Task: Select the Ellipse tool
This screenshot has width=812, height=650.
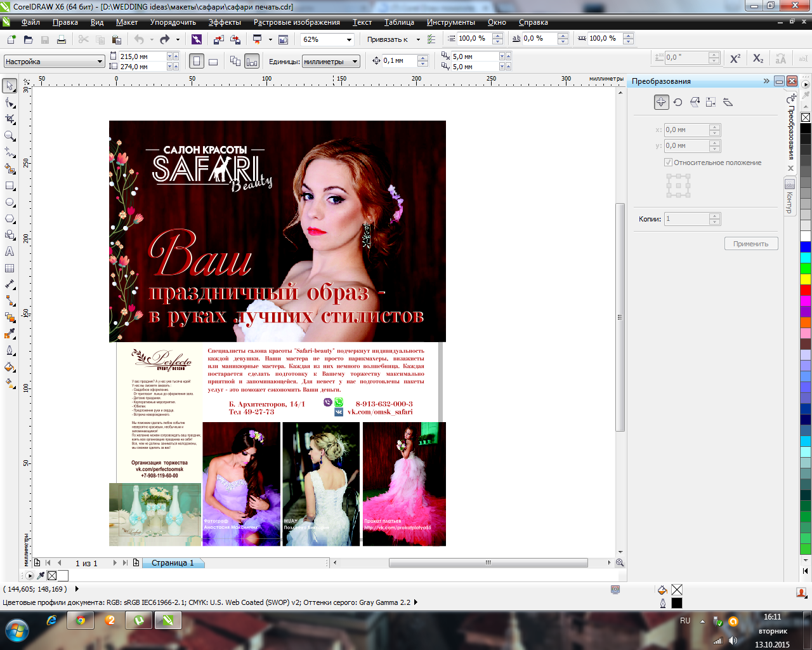Action: 10,202
